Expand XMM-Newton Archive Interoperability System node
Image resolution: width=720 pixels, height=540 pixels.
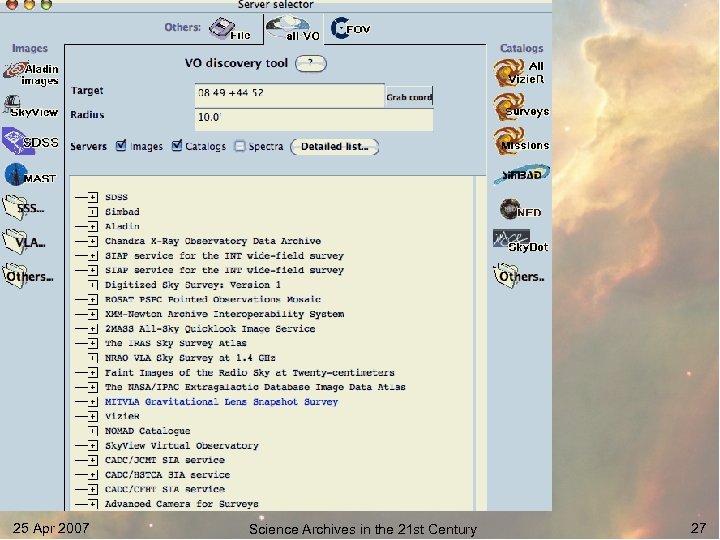click(93, 315)
